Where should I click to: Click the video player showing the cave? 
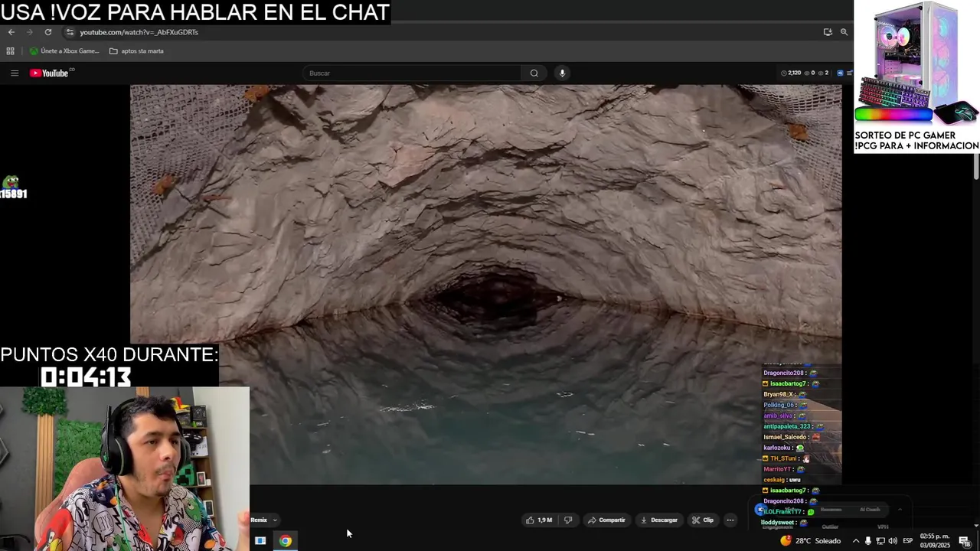click(x=485, y=284)
